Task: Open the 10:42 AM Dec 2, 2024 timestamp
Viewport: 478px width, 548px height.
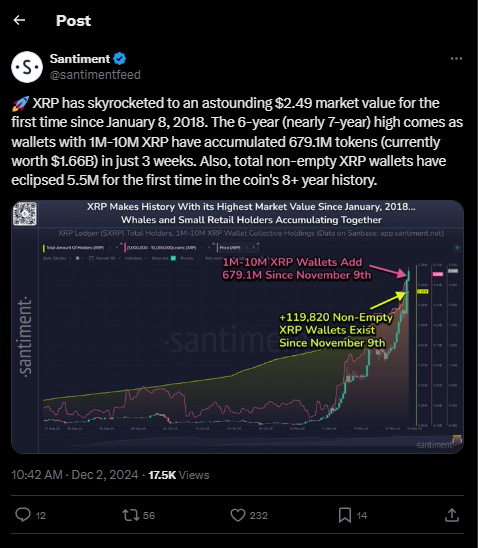Action: click(75, 475)
